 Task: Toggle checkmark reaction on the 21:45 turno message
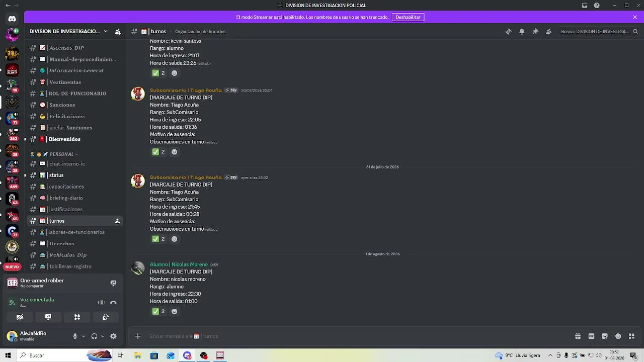pyautogui.click(x=158, y=239)
